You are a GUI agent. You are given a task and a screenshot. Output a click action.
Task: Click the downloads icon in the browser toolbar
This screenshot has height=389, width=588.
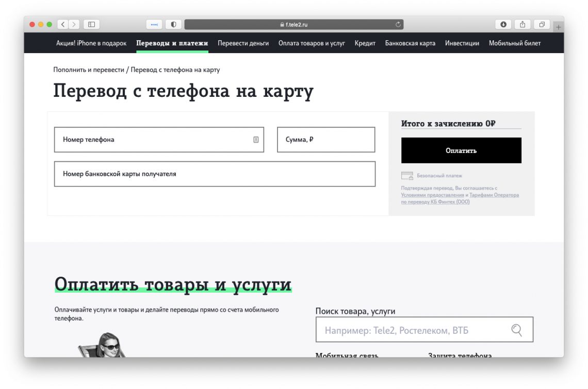pyautogui.click(x=502, y=24)
